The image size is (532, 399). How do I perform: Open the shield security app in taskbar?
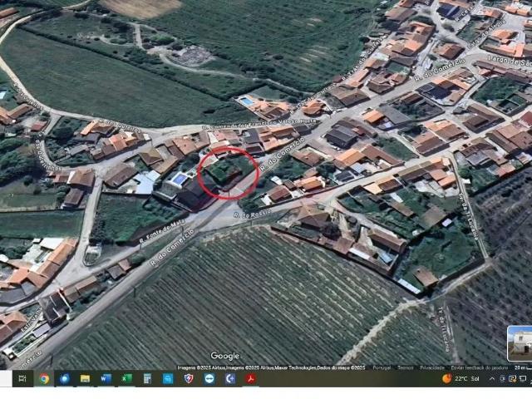[x=188, y=379]
